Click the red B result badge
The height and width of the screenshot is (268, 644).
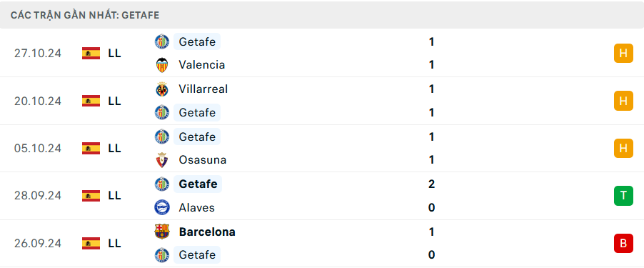[623, 243]
